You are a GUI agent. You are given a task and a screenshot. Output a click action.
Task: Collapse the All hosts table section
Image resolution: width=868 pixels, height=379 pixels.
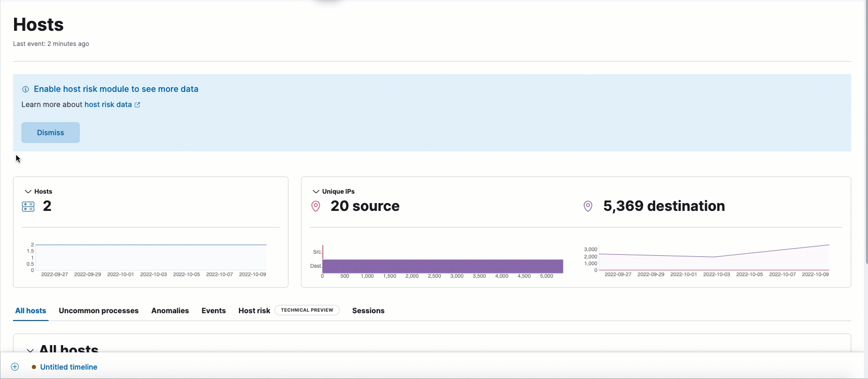30,350
